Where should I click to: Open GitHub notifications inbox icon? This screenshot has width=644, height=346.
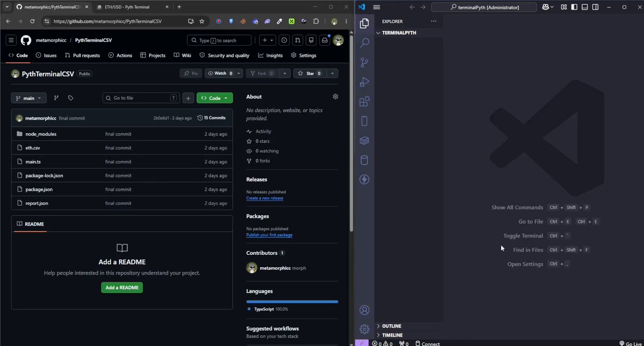325,40
